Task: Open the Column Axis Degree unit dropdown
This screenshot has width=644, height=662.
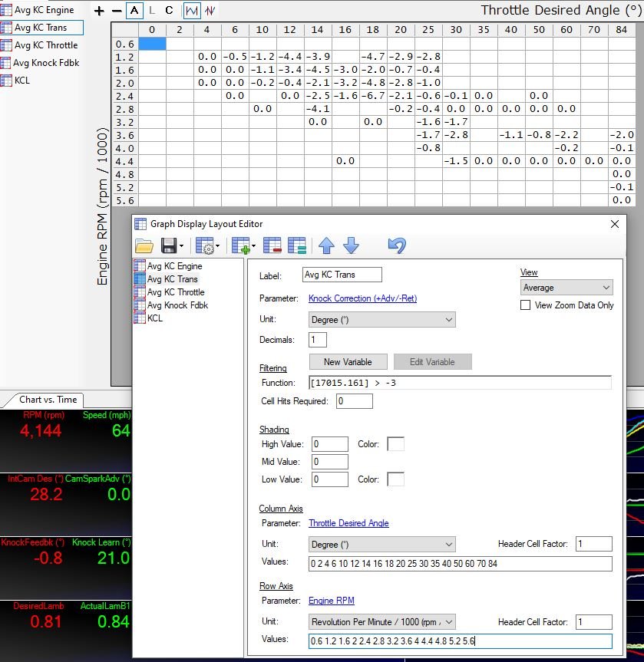Action: (x=382, y=545)
